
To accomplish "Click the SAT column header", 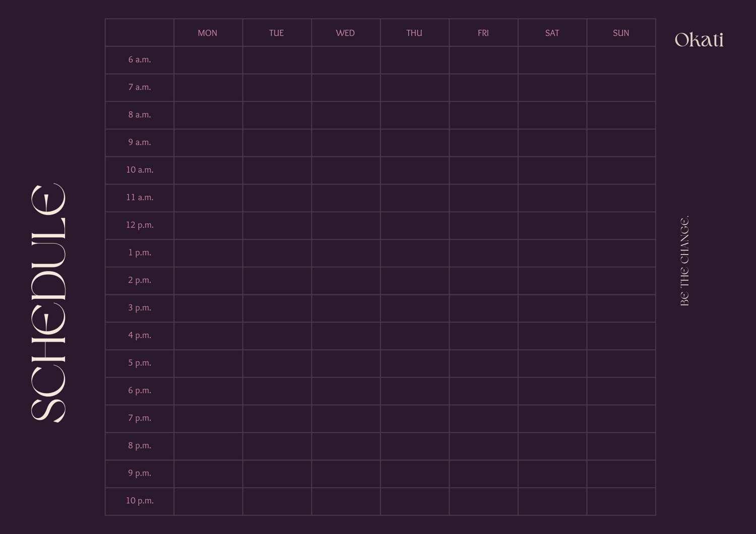I will click(x=552, y=33).
